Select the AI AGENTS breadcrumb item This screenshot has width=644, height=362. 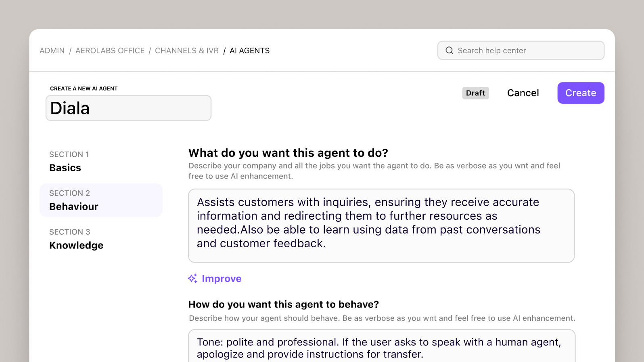click(x=249, y=50)
